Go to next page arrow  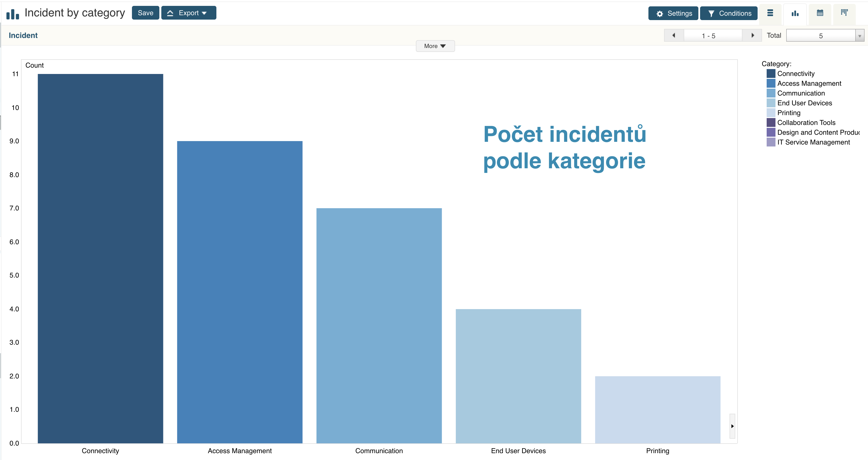(x=752, y=36)
